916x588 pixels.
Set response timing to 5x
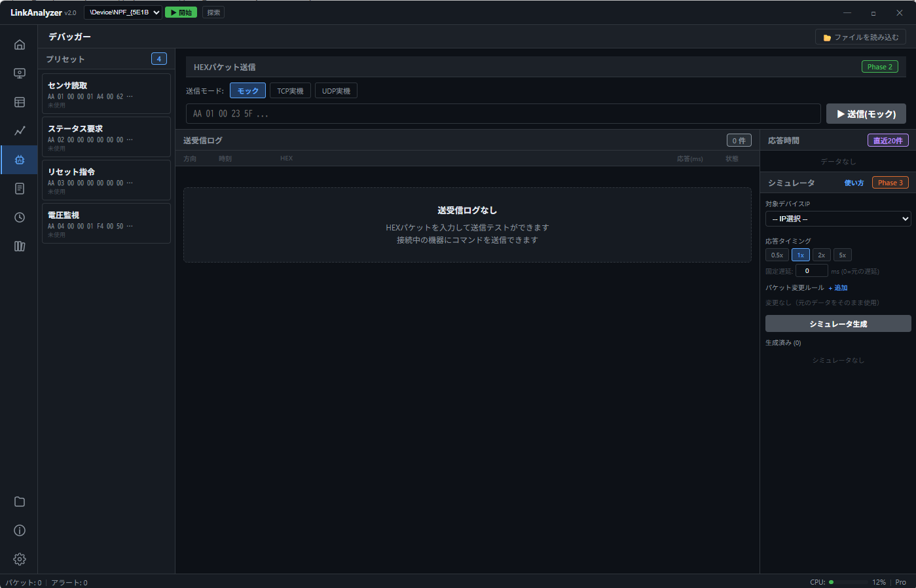click(843, 255)
